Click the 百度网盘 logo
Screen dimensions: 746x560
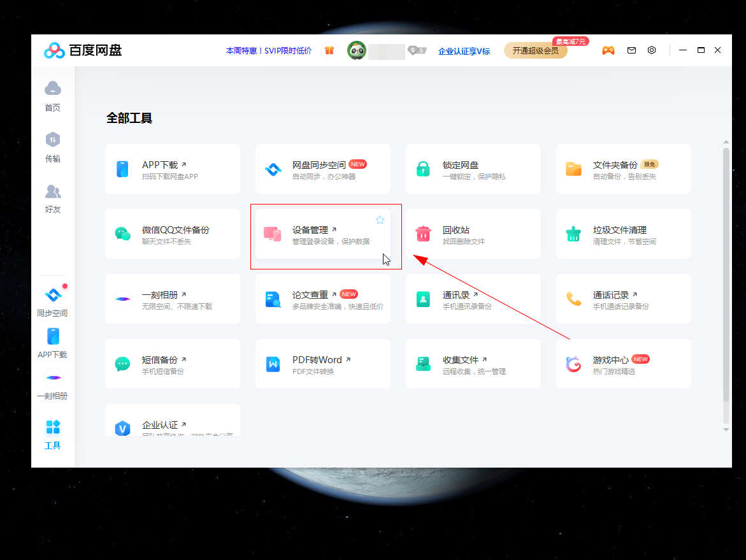point(83,50)
